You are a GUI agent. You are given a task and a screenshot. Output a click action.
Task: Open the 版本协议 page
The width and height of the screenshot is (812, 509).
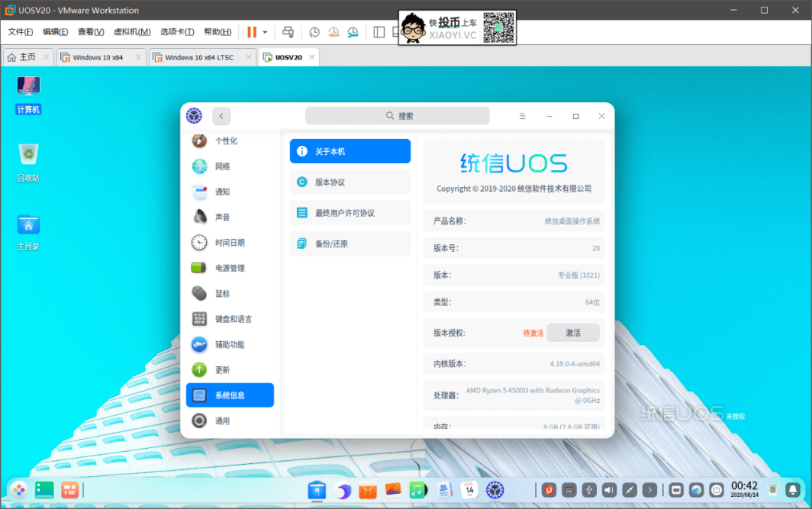350,182
